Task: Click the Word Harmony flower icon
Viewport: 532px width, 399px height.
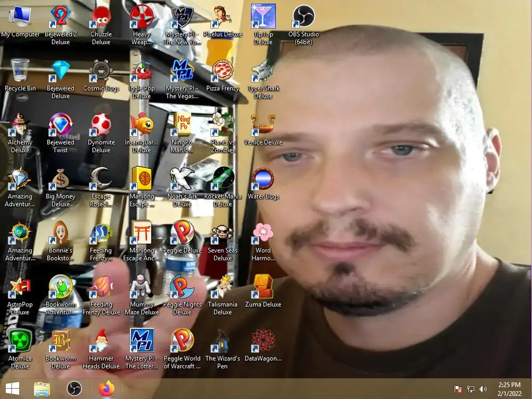Action: click(263, 241)
